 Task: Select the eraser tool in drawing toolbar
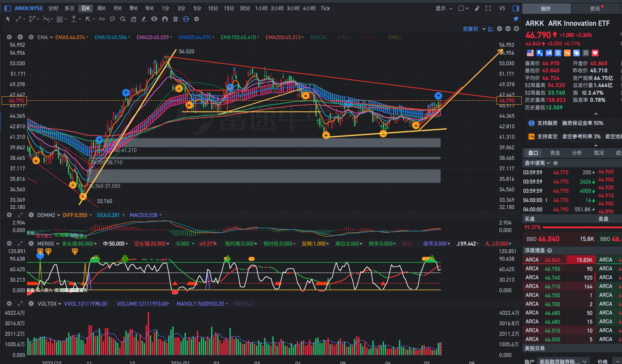(144, 19)
